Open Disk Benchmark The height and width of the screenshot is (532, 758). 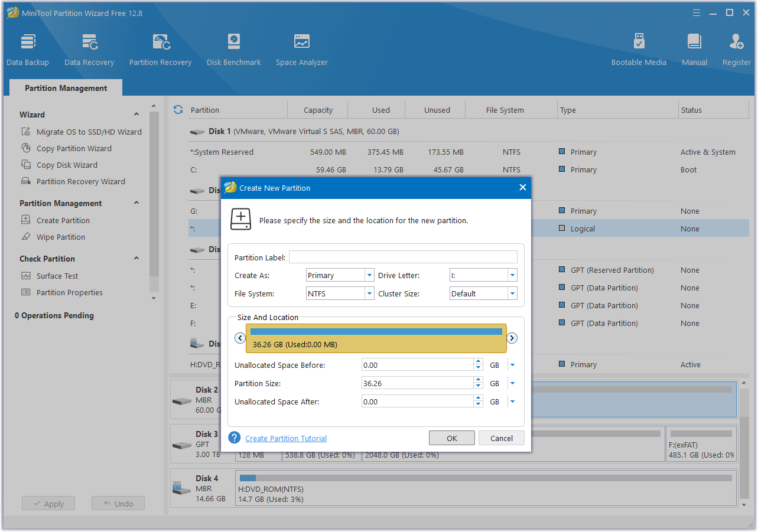(234, 50)
